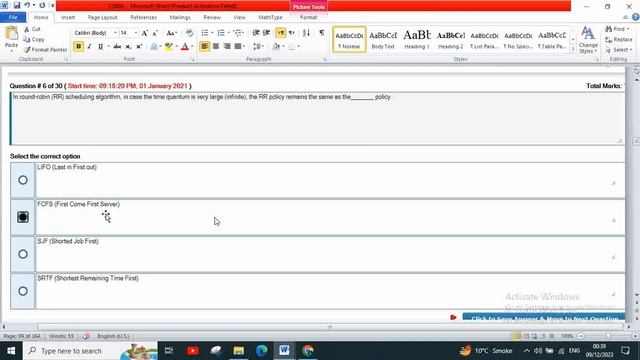Switch to Print Layout view in status bar
Image resolution: width=640 pixels, height=360 pixels.
click(x=517, y=336)
